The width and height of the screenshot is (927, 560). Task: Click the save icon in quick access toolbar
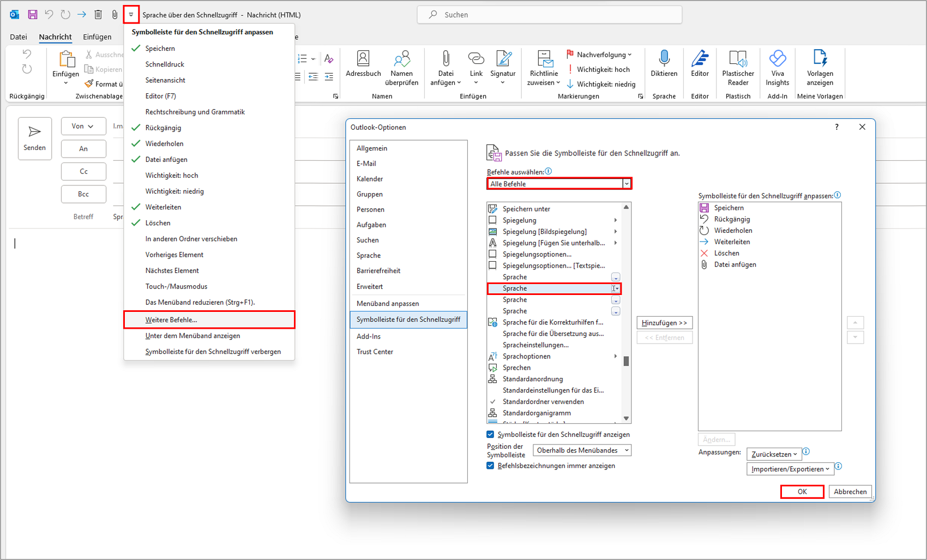click(x=33, y=15)
